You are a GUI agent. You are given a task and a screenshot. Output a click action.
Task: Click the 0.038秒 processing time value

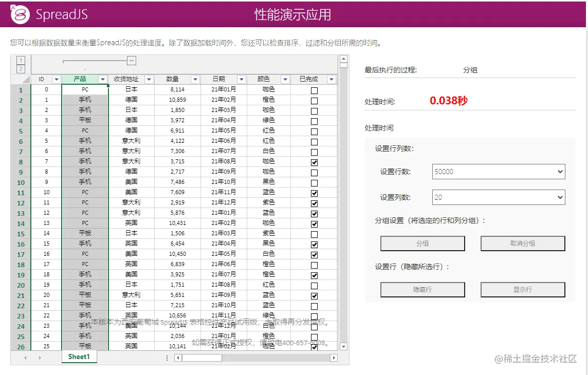(x=449, y=100)
